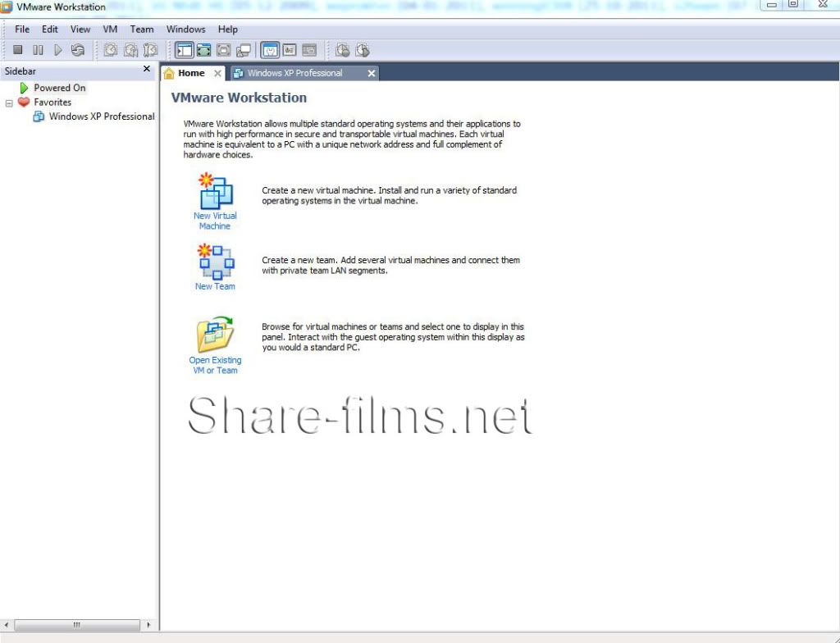Select Windows XP Professional sidebar entry
Image resolution: width=840 pixels, height=643 pixels.
(x=101, y=116)
